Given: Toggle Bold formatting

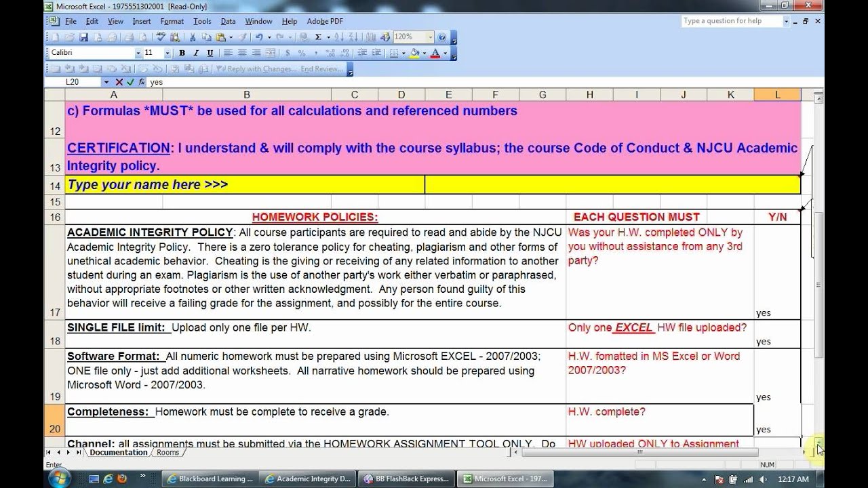Looking at the screenshot, I should (x=182, y=53).
